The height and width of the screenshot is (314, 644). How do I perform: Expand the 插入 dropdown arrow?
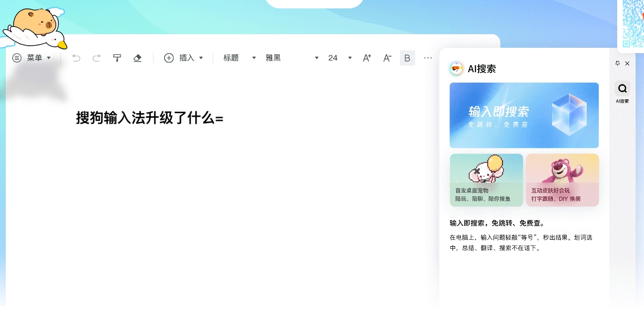[201, 58]
